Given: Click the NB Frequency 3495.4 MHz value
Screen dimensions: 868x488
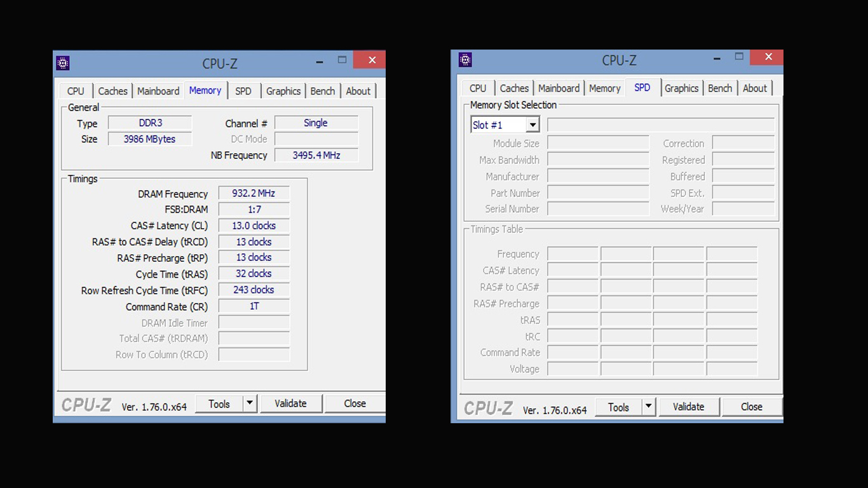Looking at the screenshot, I should point(316,155).
